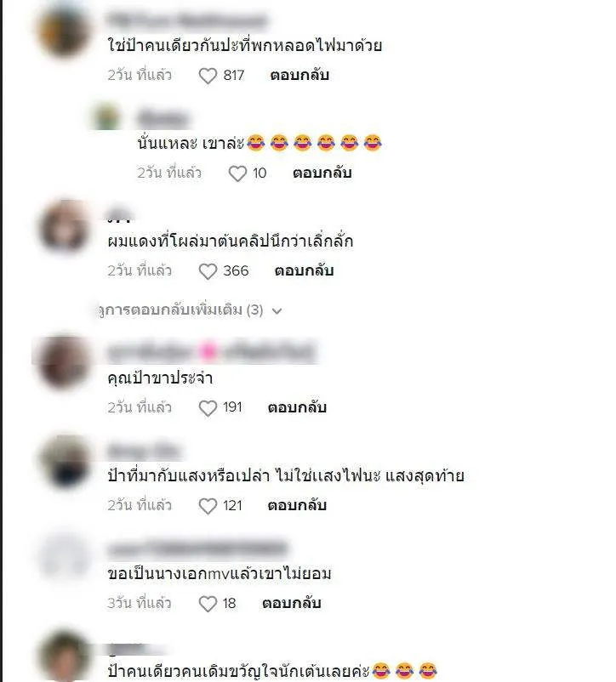Heart the comment with 18 likes

pos(208,604)
